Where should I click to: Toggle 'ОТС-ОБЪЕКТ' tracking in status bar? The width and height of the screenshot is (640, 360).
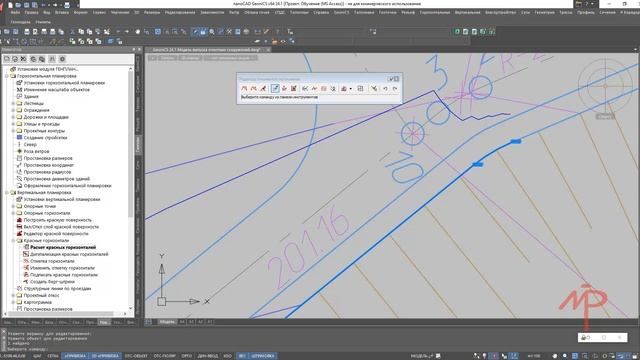coord(136,356)
